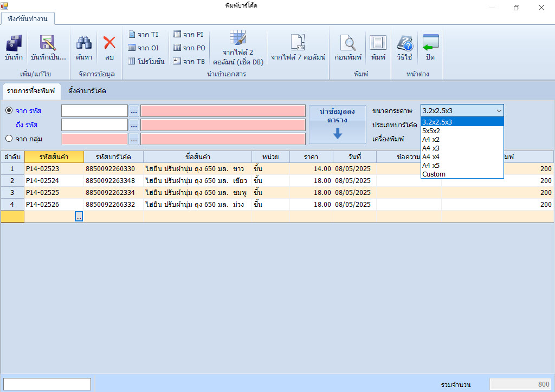555x392 pixels.
Task: Click the พิมพ์ (Print) icon
Action: [x=378, y=46]
